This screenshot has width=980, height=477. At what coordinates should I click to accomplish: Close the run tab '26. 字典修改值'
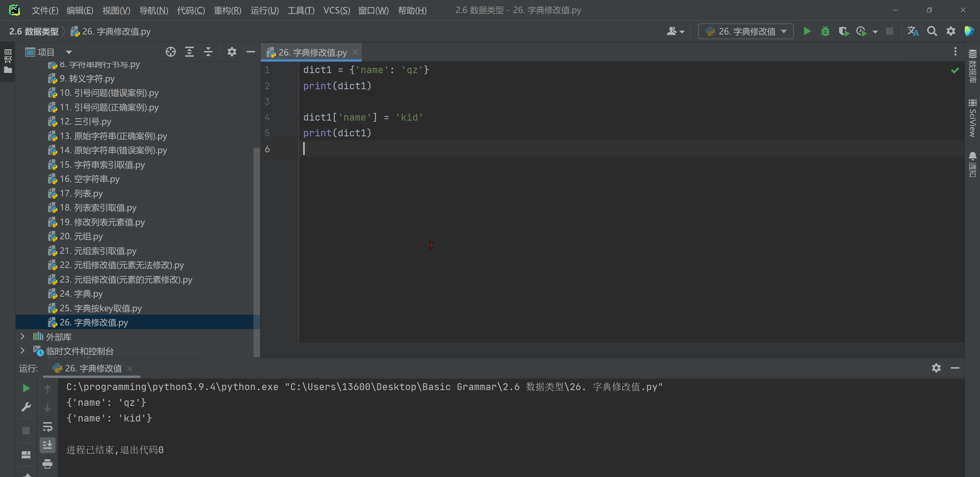[130, 368]
